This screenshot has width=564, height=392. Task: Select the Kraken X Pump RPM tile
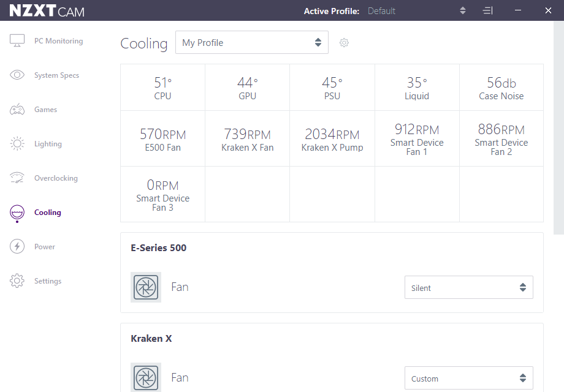click(332, 139)
